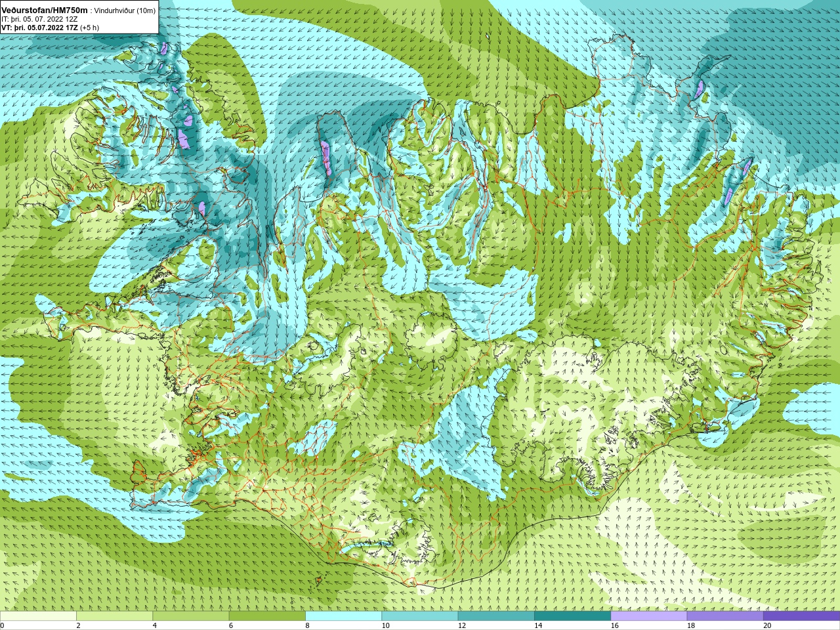Click the legend scale value 20
840x630 pixels.
[767, 625]
